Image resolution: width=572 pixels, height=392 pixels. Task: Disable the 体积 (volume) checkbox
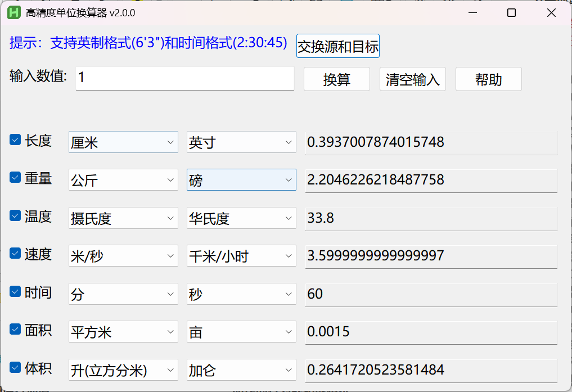[x=16, y=368]
